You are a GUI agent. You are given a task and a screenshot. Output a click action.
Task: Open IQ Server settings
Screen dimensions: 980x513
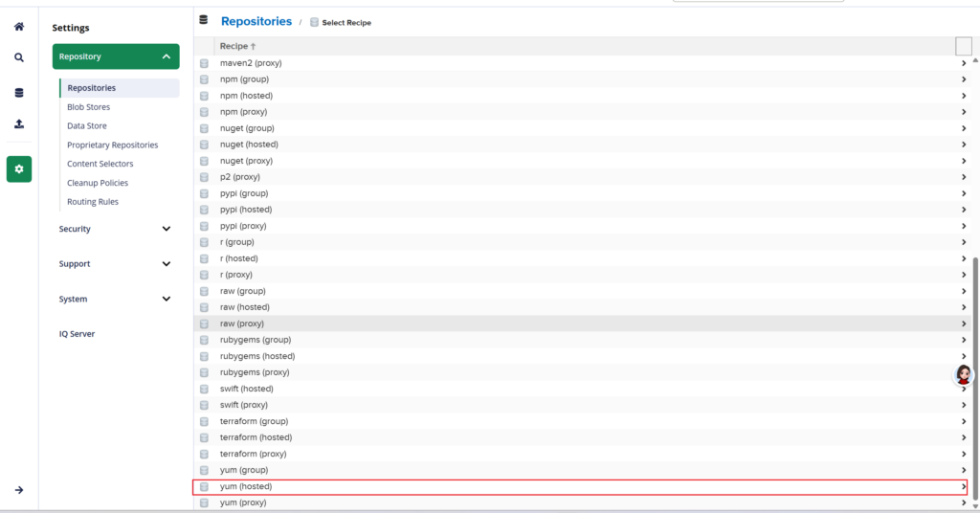pyautogui.click(x=77, y=334)
